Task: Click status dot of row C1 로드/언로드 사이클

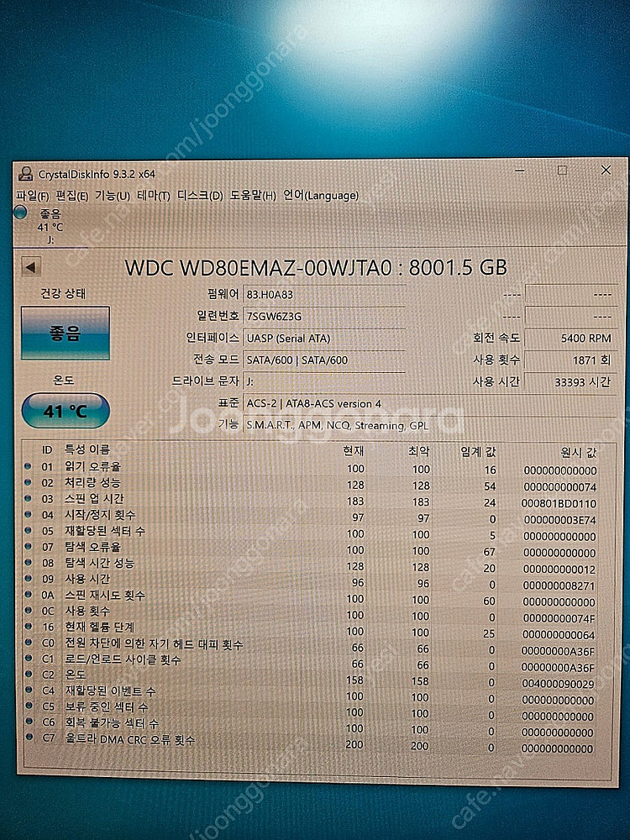Action: pyautogui.click(x=29, y=659)
